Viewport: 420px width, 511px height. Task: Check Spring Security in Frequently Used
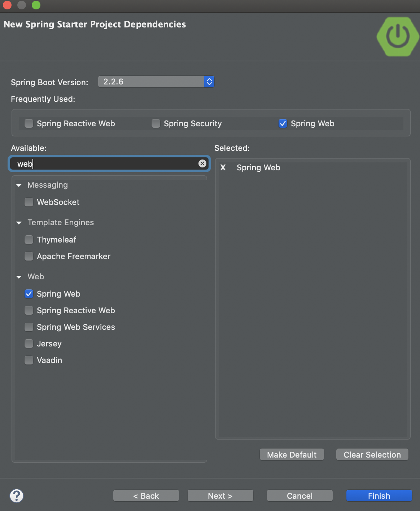click(x=156, y=123)
